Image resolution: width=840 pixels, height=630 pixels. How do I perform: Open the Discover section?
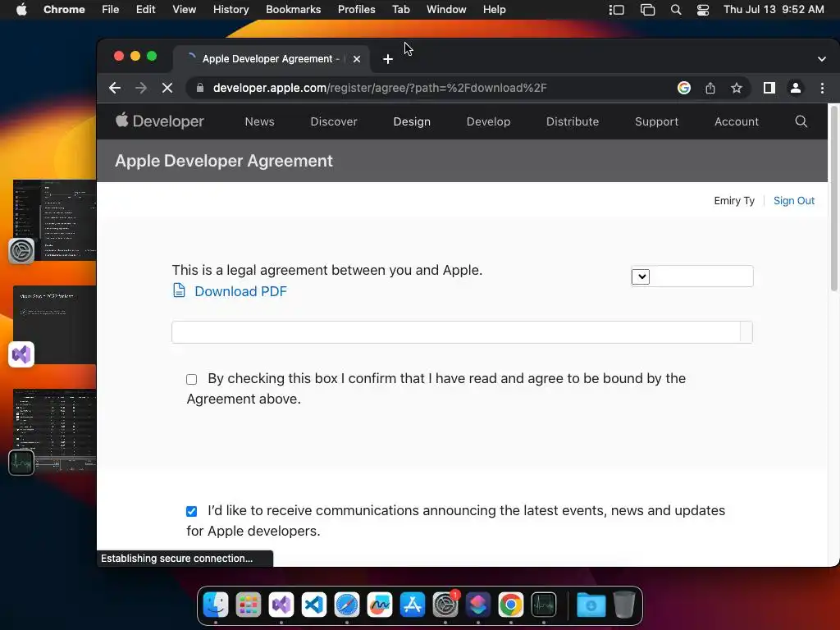334,121
